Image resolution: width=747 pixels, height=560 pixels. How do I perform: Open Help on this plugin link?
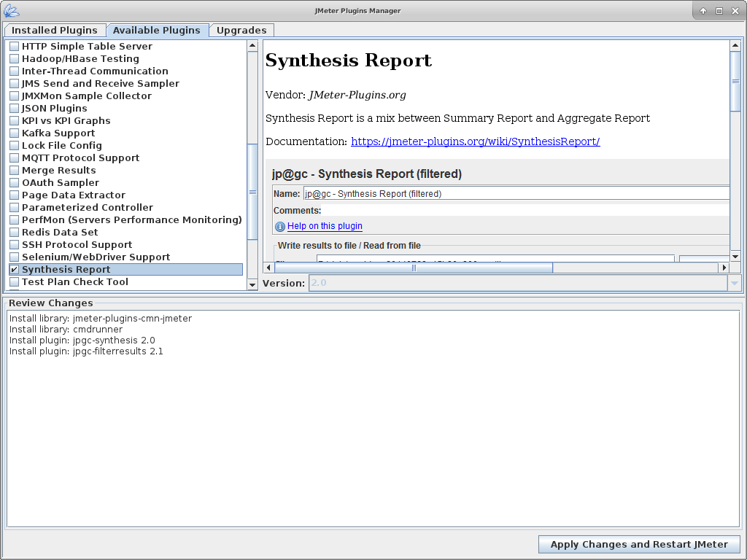pos(325,226)
